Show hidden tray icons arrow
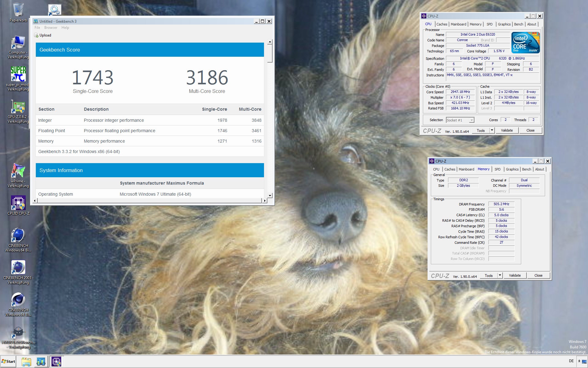Viewport: 588px width, 368px height. 579,361
